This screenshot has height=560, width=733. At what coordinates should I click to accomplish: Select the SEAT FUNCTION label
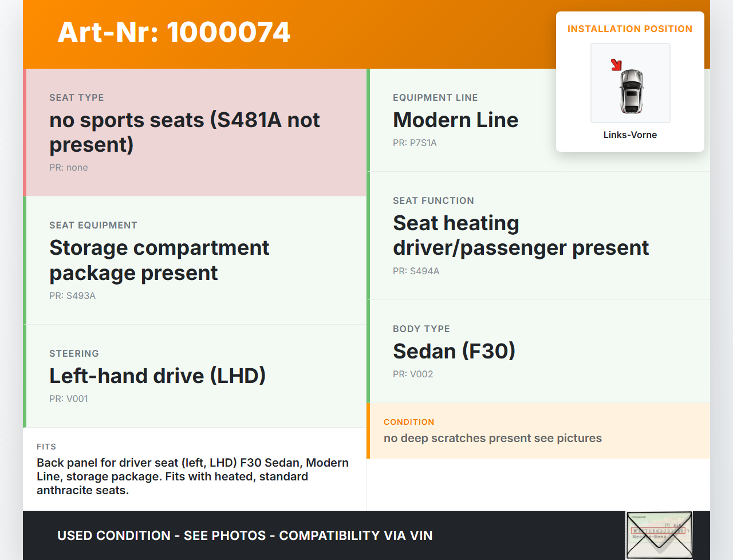coord(434,200)
